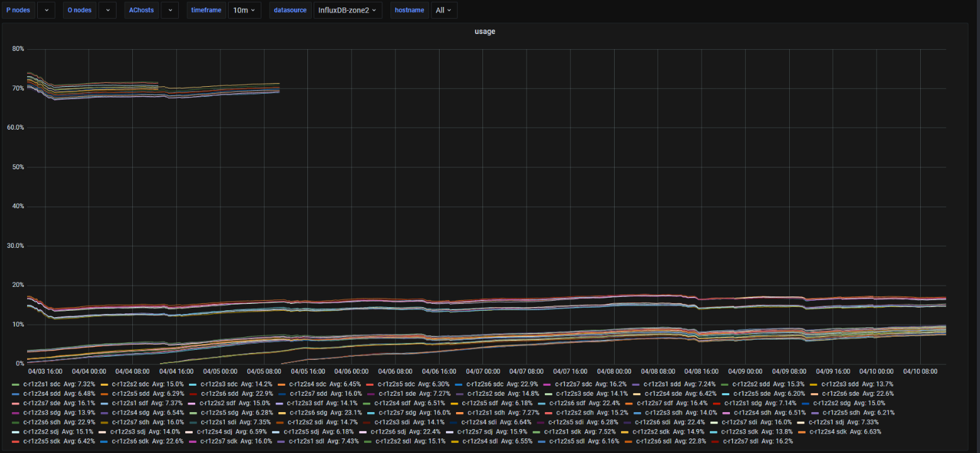Click the 04/07 00:00 x-axis time label
The height and width of the screenshot is (453, 980).
[x=482, y=372]
